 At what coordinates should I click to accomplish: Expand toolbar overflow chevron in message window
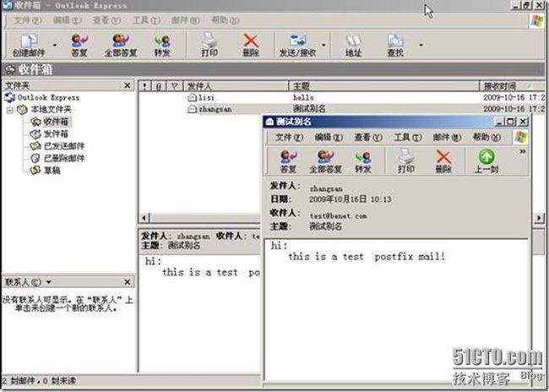point(522,152)
